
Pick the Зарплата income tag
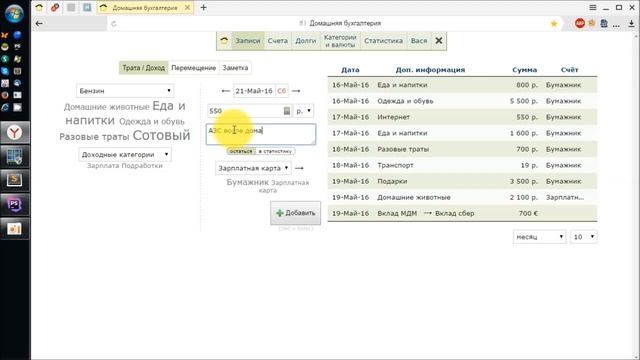pyautogui.click(x=103, y=166)
